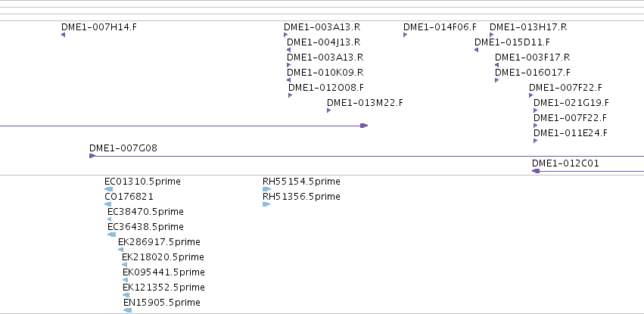
Task: Click the EN15905.5prime EST label
Action: point(162,303)
